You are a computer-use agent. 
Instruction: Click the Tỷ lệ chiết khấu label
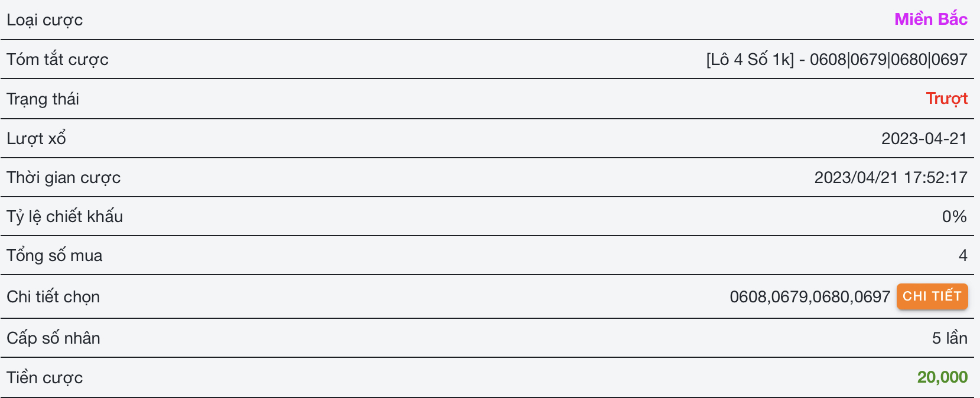click(65, 217)
